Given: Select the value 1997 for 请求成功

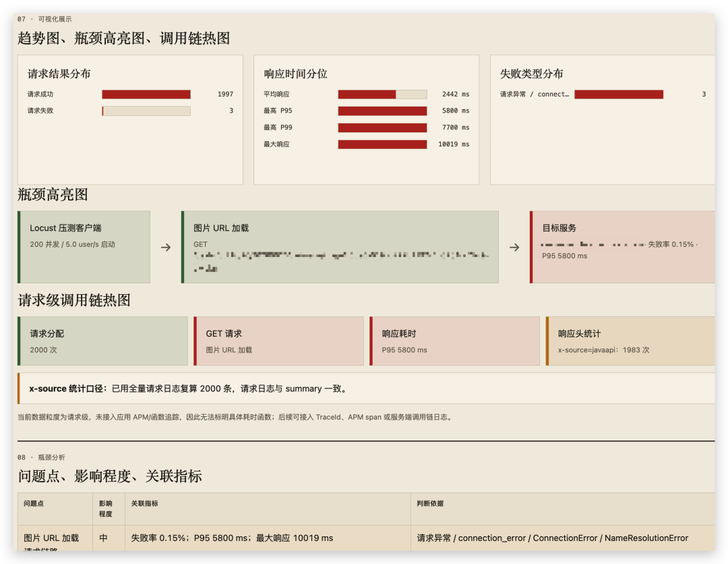Looking at the screenshot, I should (x=225, y=94).
